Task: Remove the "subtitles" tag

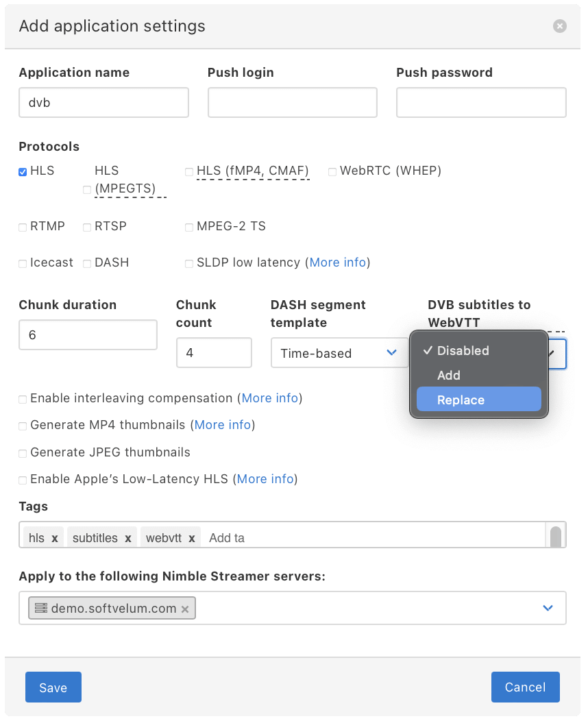Action: [x=127, y=537]
